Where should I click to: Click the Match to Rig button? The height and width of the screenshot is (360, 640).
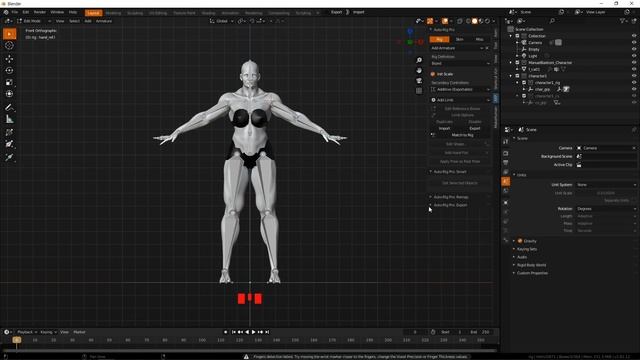462,135
